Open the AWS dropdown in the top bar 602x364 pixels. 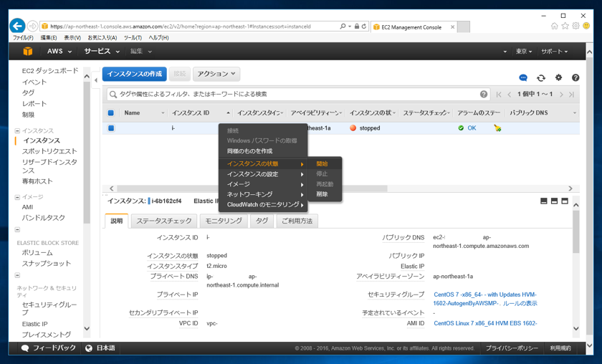pos(59,51)
